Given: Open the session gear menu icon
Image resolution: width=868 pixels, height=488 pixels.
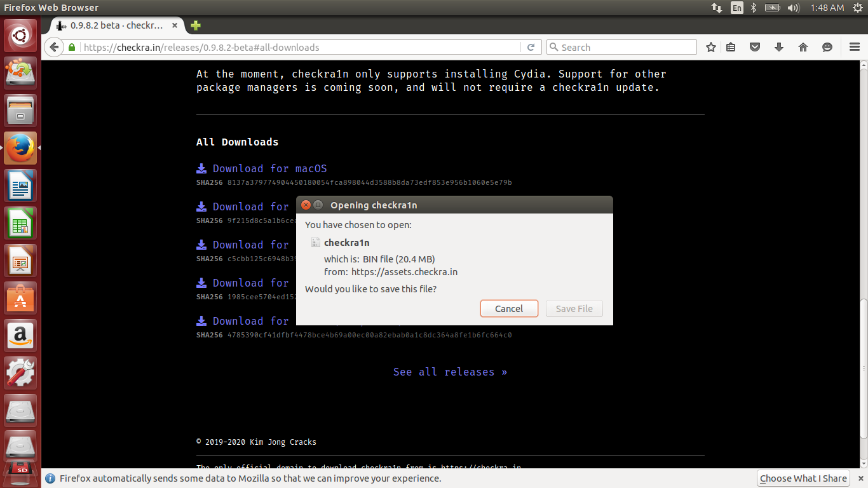Looking at the screenshot, I should [x=857, y=8].
